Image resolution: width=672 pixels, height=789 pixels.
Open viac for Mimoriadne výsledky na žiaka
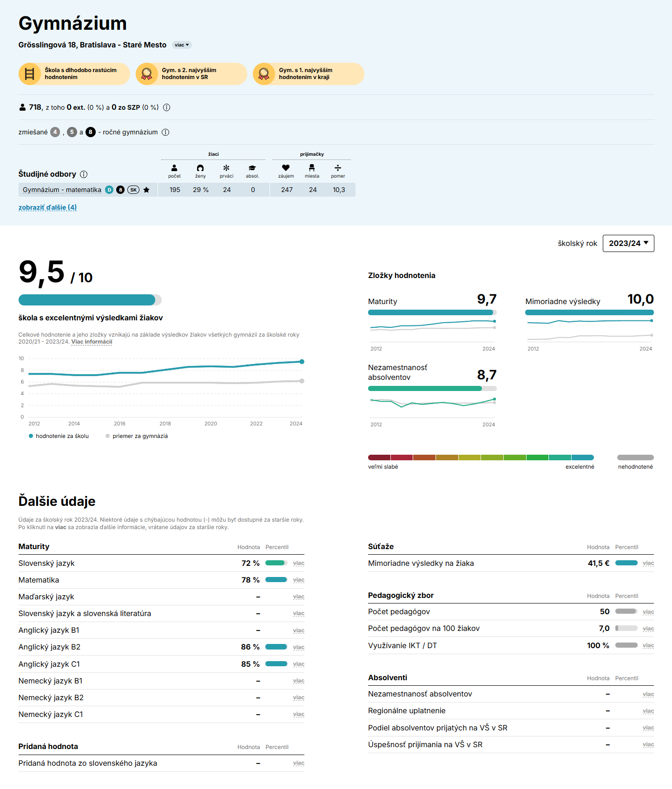tap(648, 563)
